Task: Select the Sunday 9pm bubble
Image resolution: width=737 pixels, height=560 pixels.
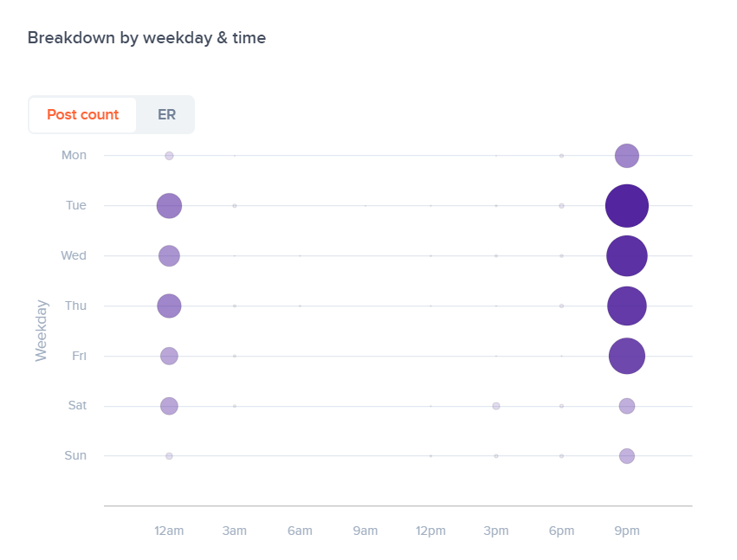Action: coord(627,456)
